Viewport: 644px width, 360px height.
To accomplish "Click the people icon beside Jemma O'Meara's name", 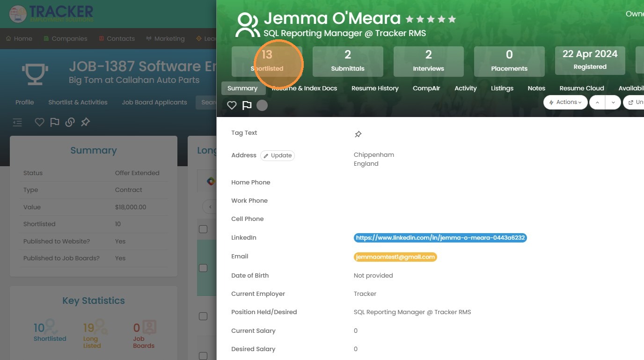I will [x=248, y=25].
